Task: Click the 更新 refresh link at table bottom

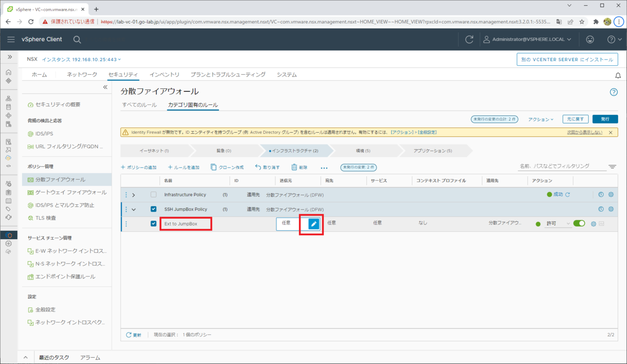Action: [x=134, y=335]
